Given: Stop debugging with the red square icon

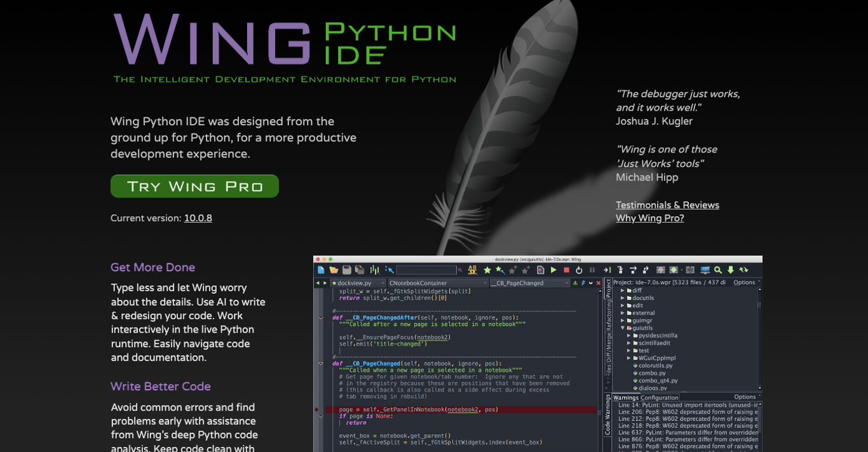Looking at the screenshot, I should click(566, 270).
